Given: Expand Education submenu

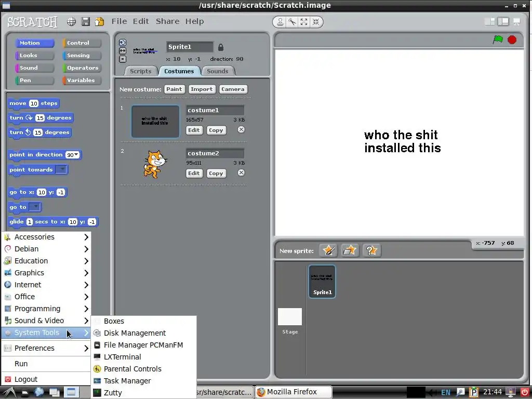Looking at the screenshot, I should click(46, 261).
